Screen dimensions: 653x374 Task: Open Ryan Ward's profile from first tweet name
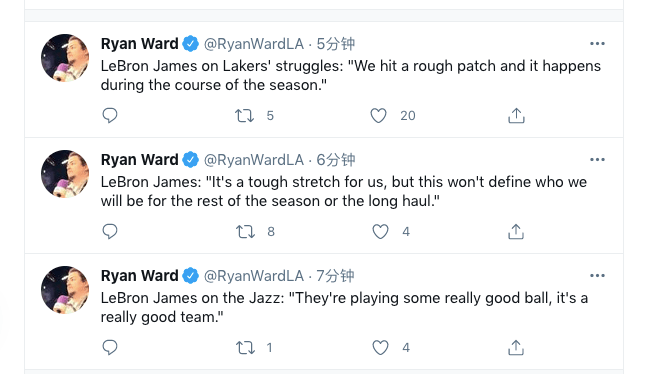pos(140,44)
